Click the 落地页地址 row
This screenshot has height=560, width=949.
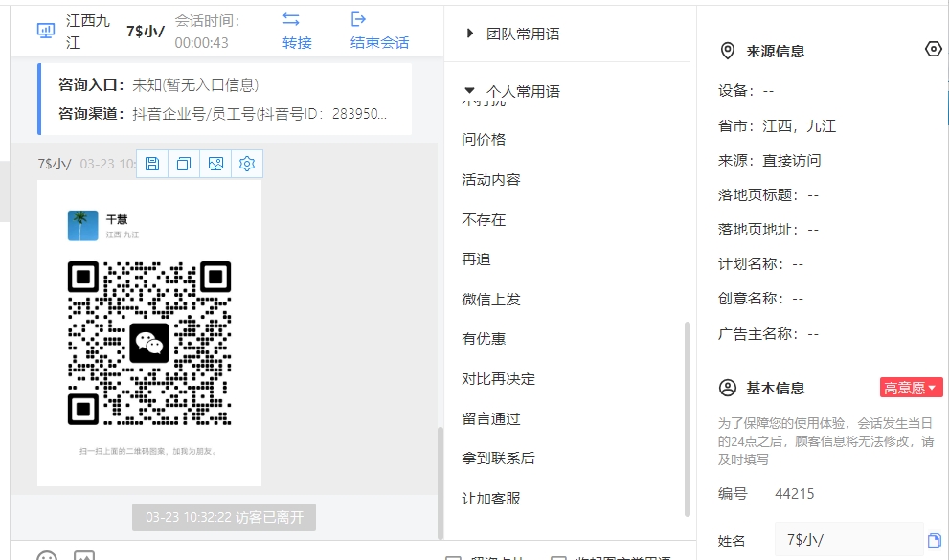point(768,229)
